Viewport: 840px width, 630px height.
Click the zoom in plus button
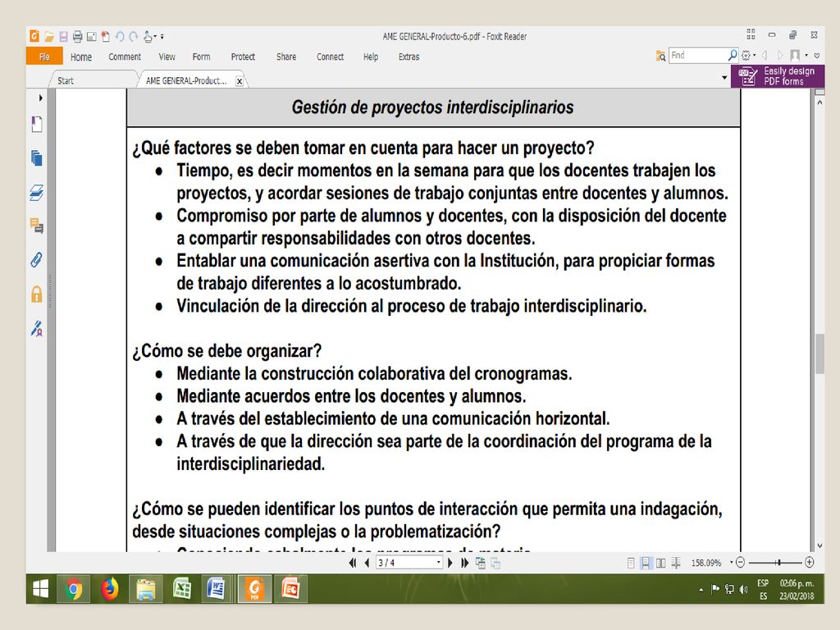(x=810, y=563)
